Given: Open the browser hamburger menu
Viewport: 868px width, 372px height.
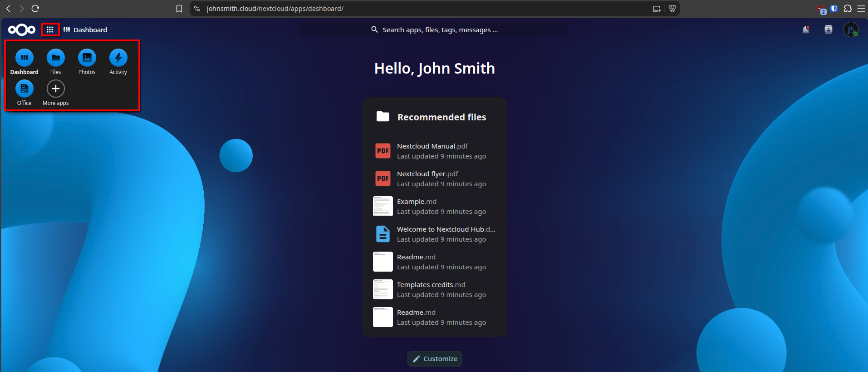Looking at the screenshot, I should [x=861, y=9].
